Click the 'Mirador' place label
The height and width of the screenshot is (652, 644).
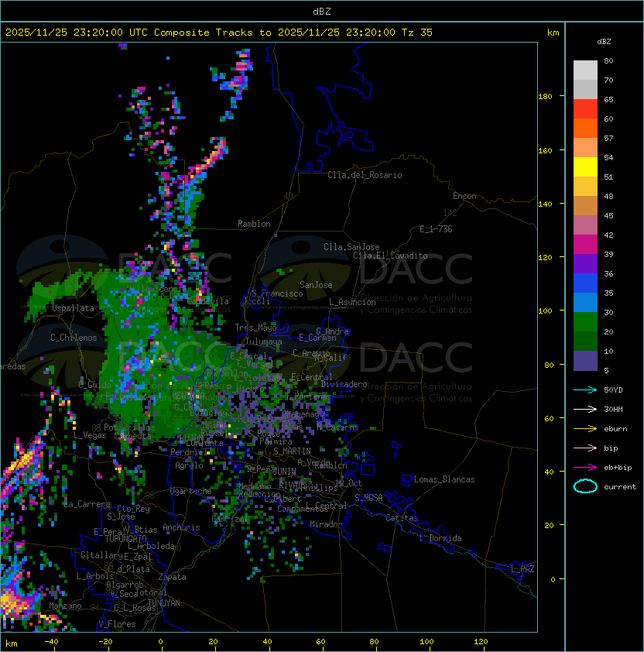tap(326, 525)
